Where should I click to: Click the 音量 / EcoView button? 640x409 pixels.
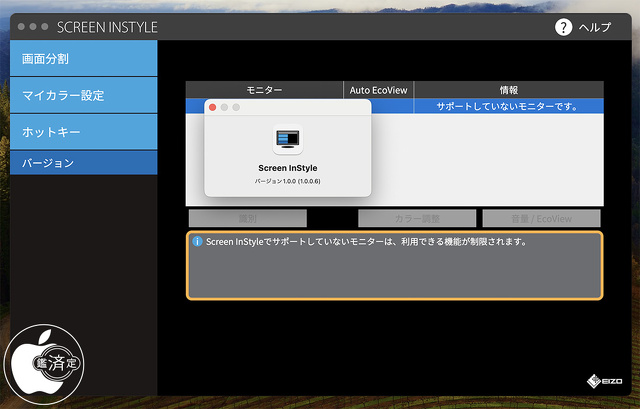click(541, 218)
